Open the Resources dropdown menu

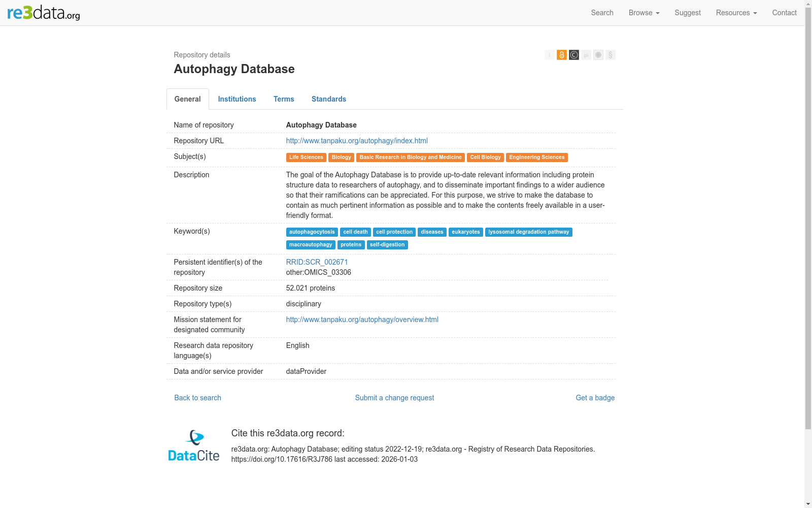[x=736, y=13]
